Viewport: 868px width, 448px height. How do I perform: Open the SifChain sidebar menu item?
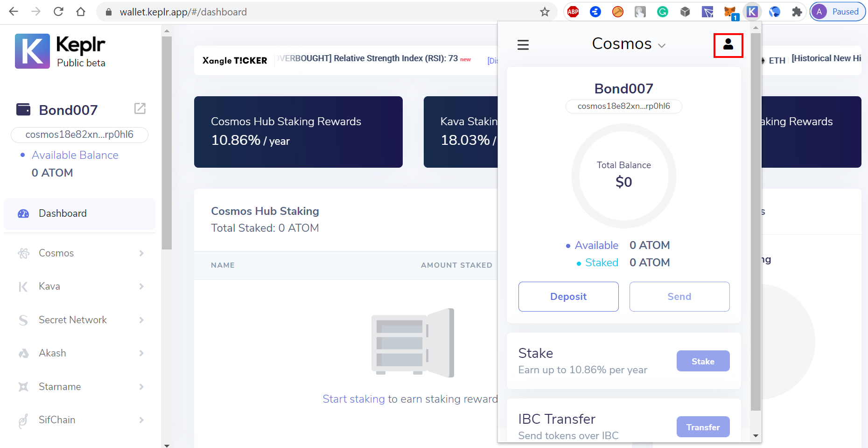click(79, 420)
